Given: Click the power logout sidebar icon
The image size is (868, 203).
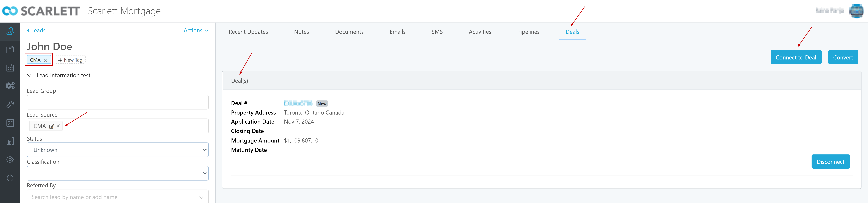Looking at the screenshot, I should [10, 178].
